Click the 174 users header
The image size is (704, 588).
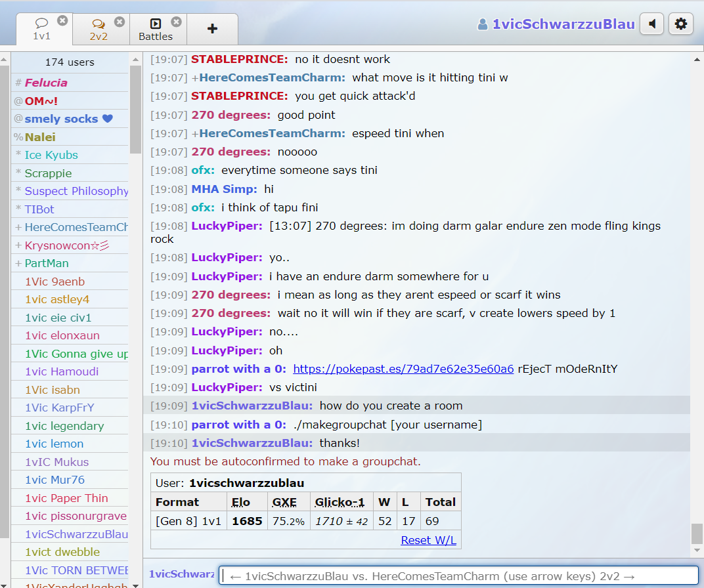(70, 62)
